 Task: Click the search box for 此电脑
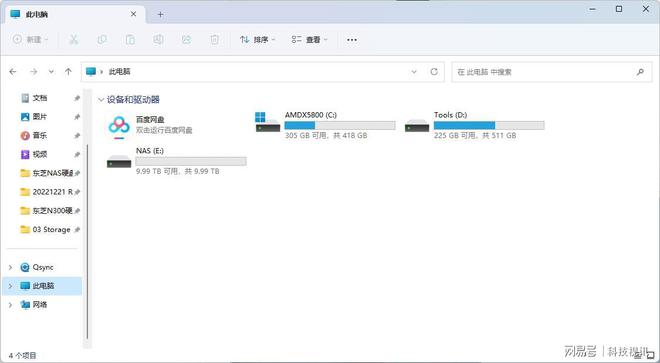(x=551, y=72)
